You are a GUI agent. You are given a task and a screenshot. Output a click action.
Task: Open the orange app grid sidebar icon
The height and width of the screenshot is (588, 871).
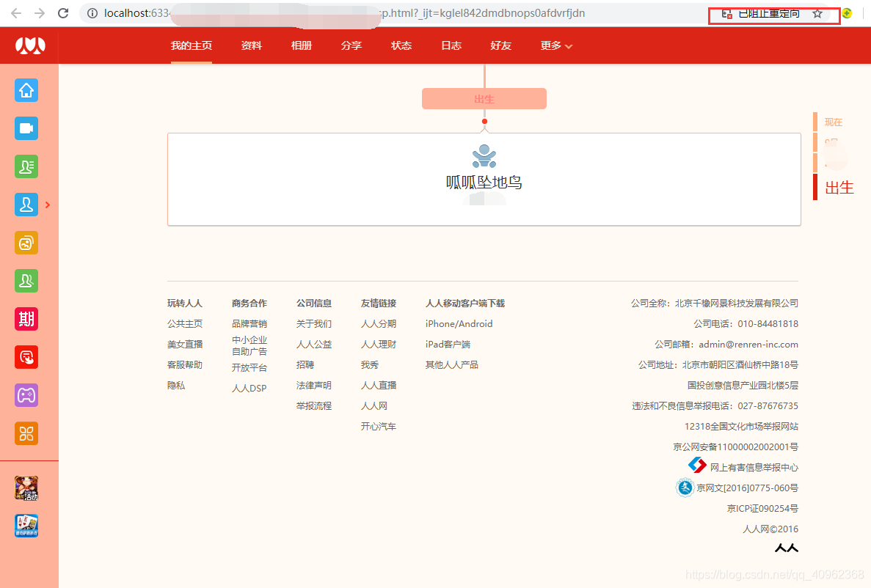26,433
